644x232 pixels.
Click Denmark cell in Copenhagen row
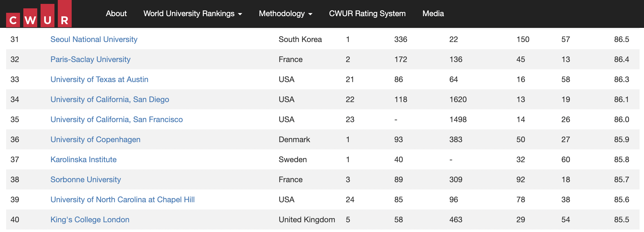point(294,139)
